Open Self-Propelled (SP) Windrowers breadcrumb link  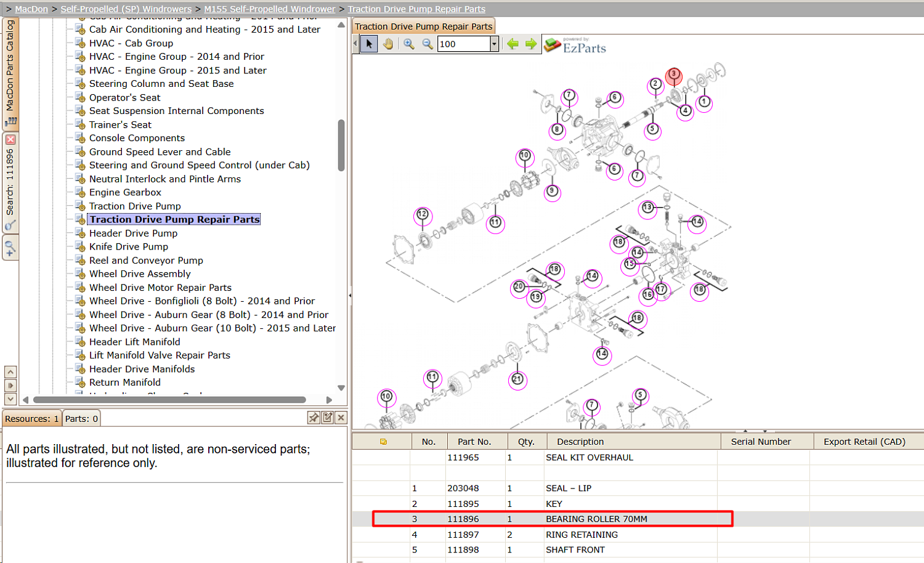126,9
